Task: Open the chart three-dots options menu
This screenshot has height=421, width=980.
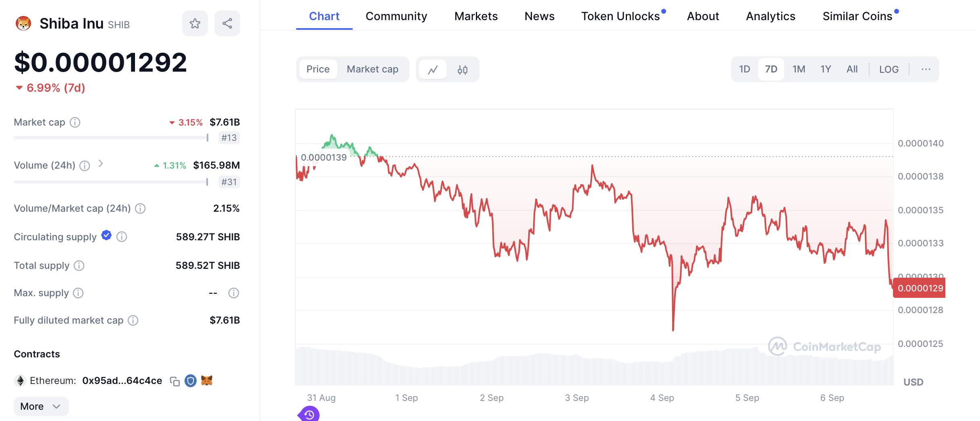Action: [x=926, y=69]
